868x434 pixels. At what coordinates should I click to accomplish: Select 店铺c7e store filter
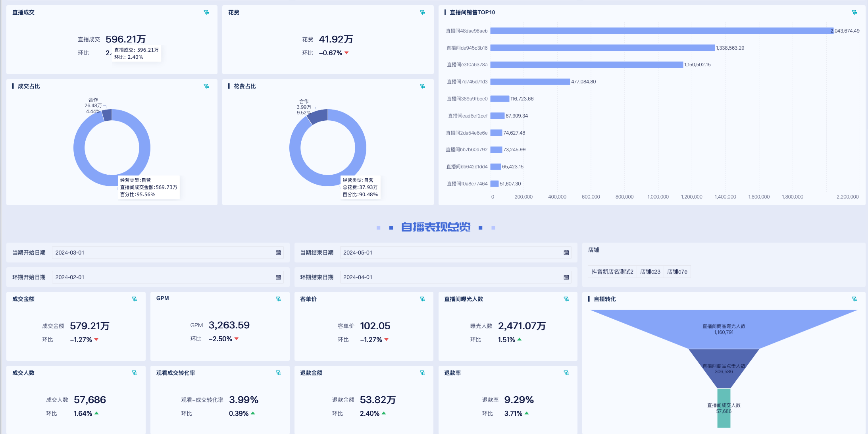[x=677, y=272]
